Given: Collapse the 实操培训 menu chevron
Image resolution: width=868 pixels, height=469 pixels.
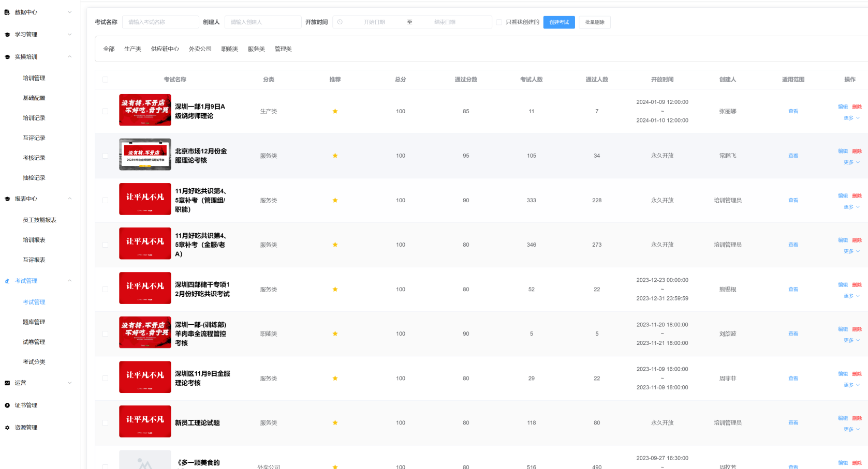Looking at the screenshot, I should coord(70,57).
